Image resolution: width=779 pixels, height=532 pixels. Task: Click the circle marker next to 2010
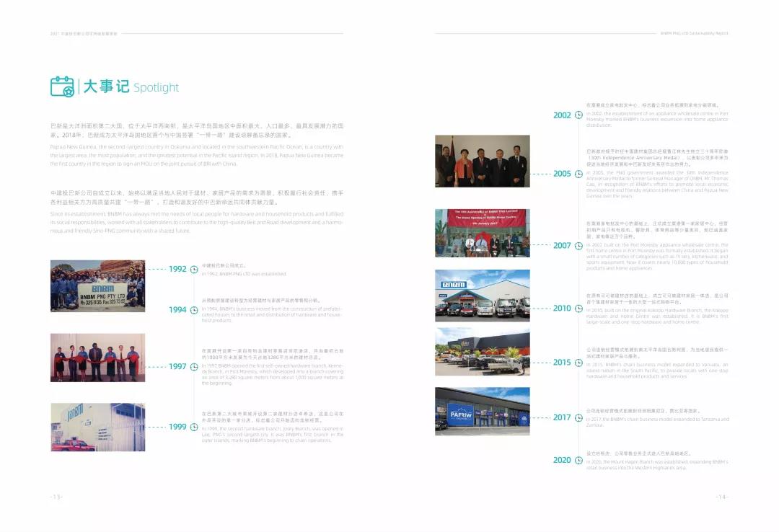coord(578,309)
